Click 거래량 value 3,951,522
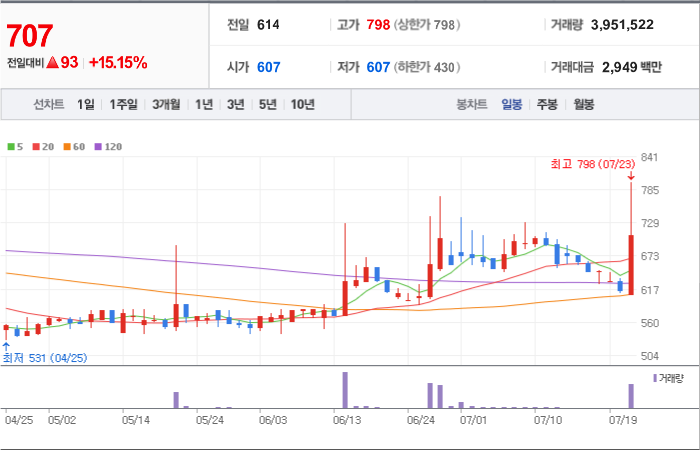This screenshot has height=450, width=700. click(x=622, y=25)
